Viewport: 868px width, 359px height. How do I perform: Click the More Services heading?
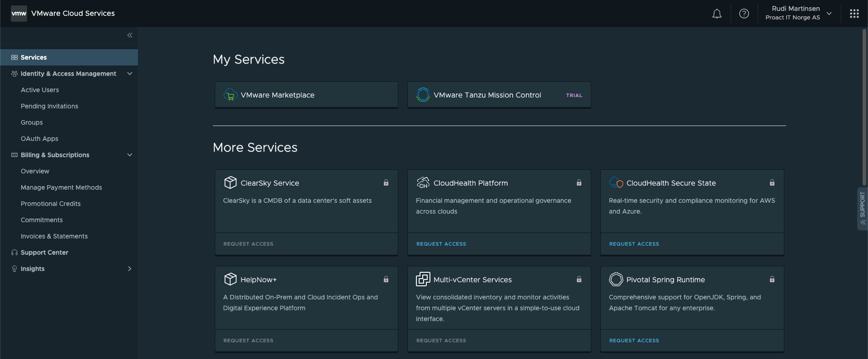pos(255,147)
